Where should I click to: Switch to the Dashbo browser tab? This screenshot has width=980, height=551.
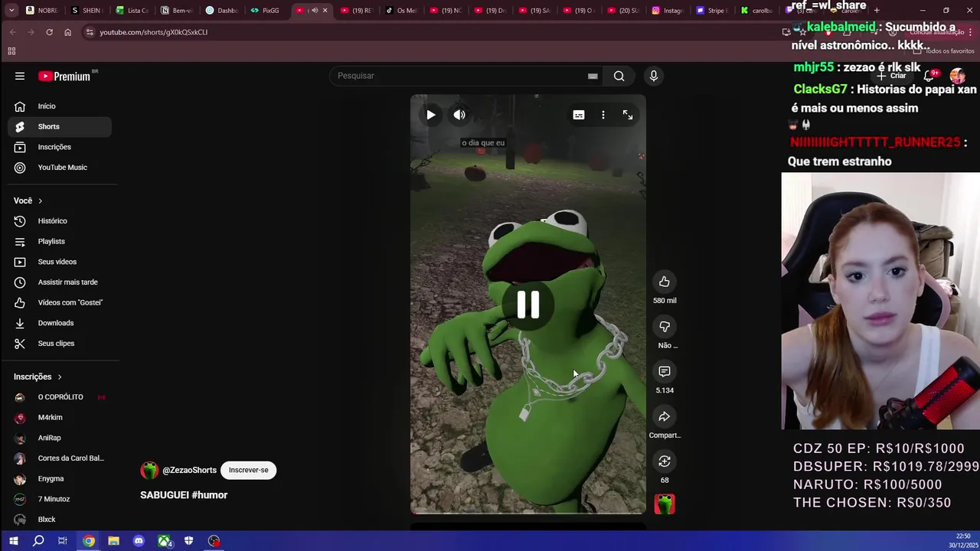point(222,11)
